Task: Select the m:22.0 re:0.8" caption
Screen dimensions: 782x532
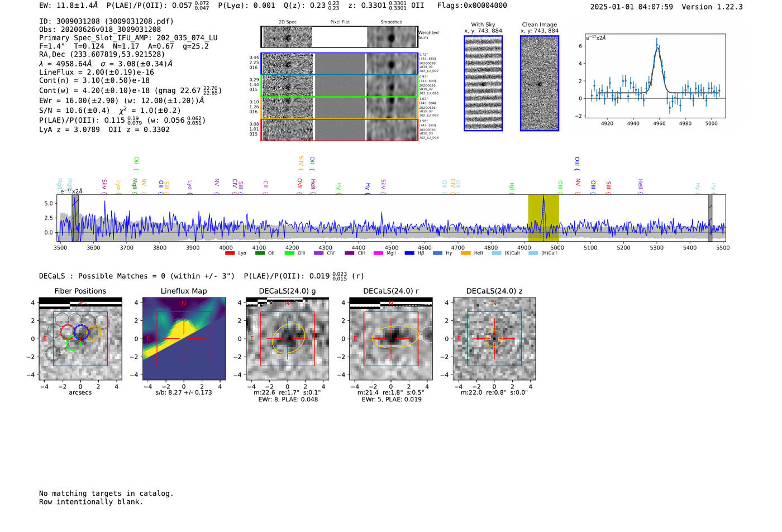Action: pyautogui.click(x=494, y=392)
